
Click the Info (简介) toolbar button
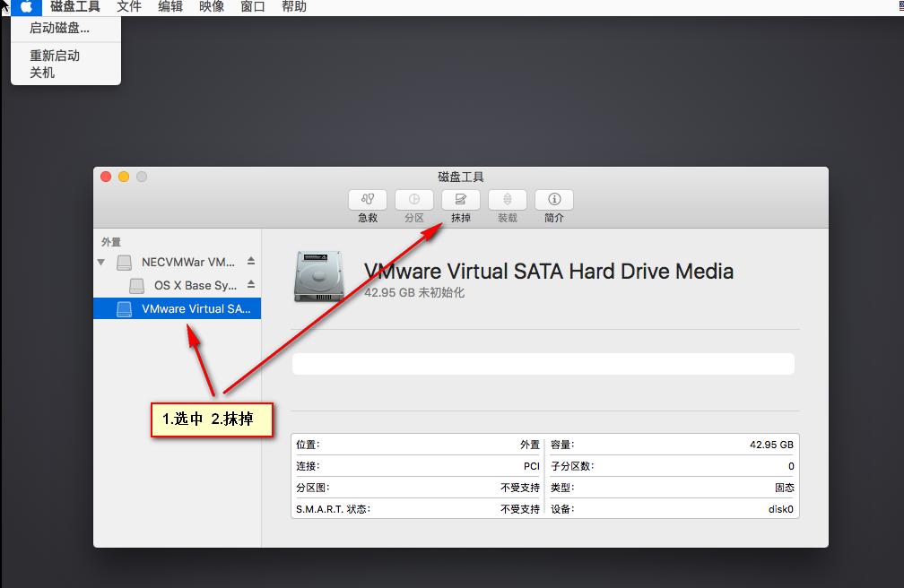point(554,200)
